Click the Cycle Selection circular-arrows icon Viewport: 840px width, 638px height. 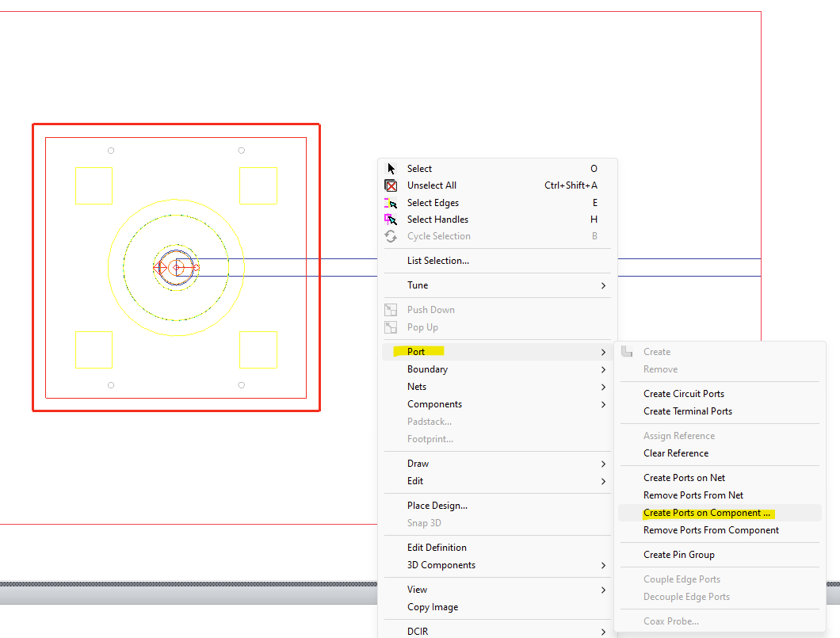[390, 235]
